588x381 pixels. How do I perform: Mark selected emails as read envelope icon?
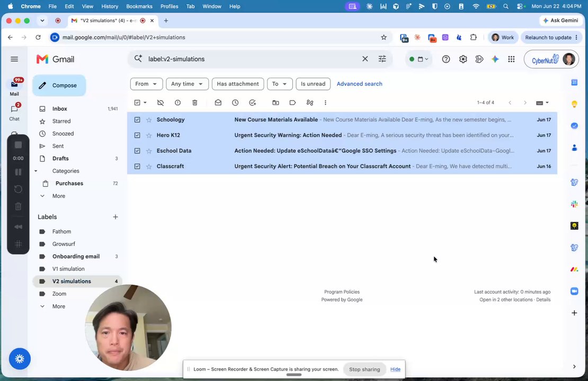pyautogui.click(x=218, y=103)
